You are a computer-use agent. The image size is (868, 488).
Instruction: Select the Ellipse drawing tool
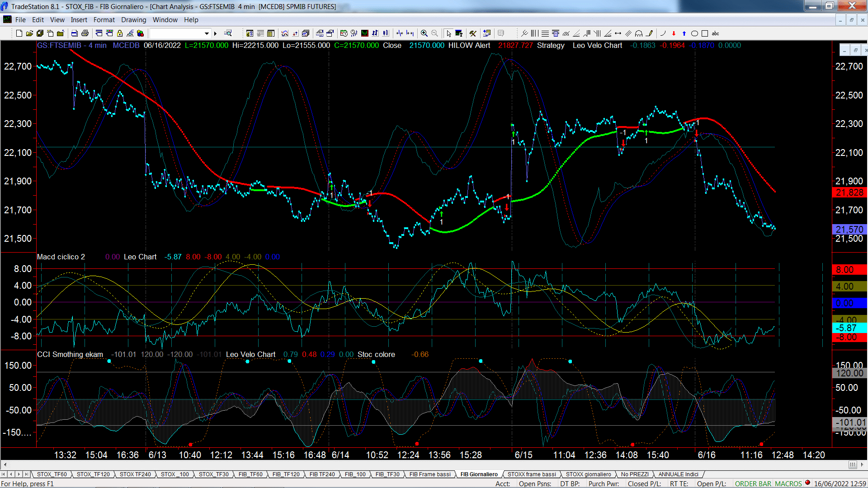(x=694, y=33)
